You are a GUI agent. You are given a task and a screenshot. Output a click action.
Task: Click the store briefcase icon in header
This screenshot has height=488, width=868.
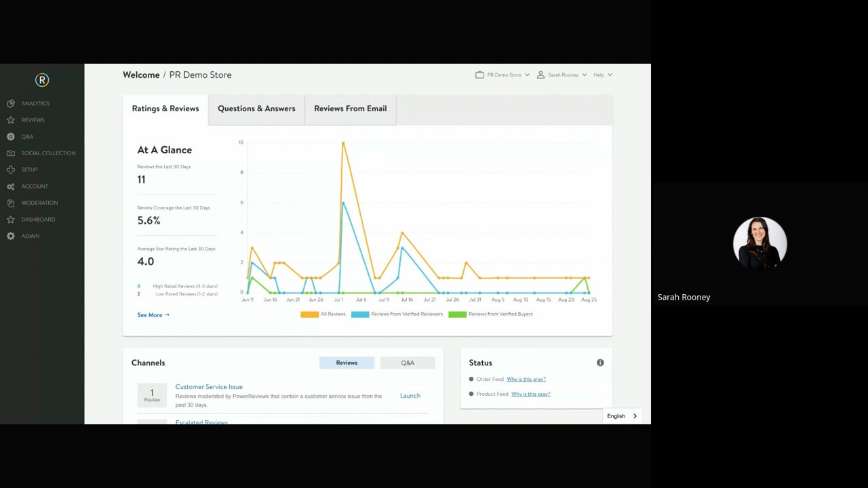point(479,75)
